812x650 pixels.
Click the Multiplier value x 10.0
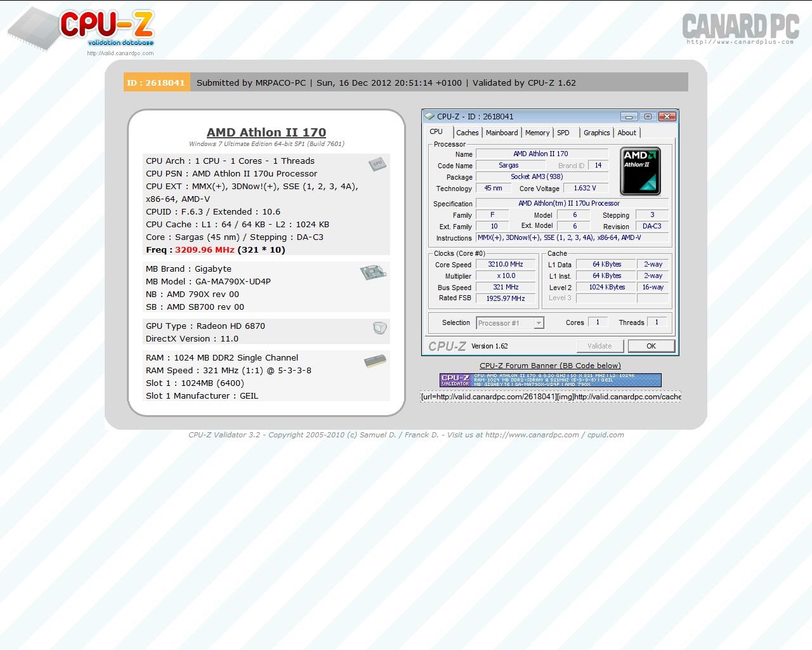pos(506,275)
